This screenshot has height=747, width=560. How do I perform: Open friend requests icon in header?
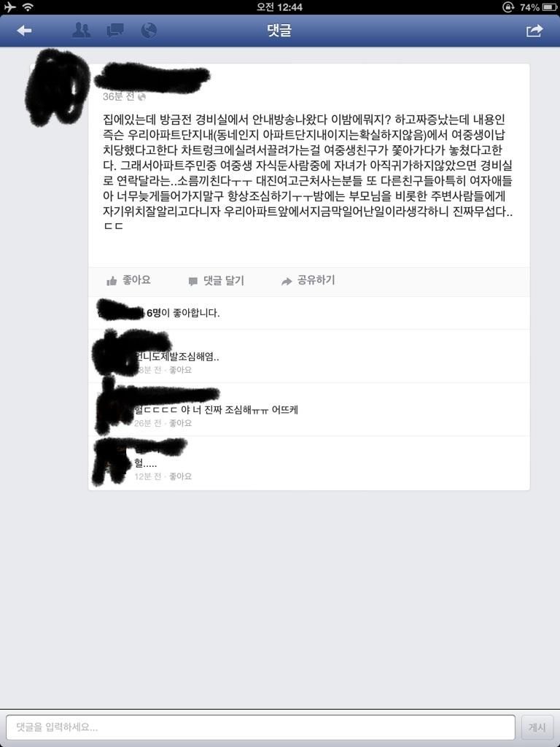click(x=82, y=31)
